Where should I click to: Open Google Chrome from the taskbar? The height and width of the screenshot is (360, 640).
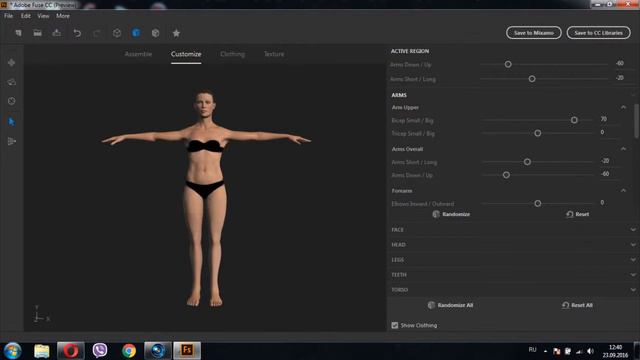(x=129, y=351)
